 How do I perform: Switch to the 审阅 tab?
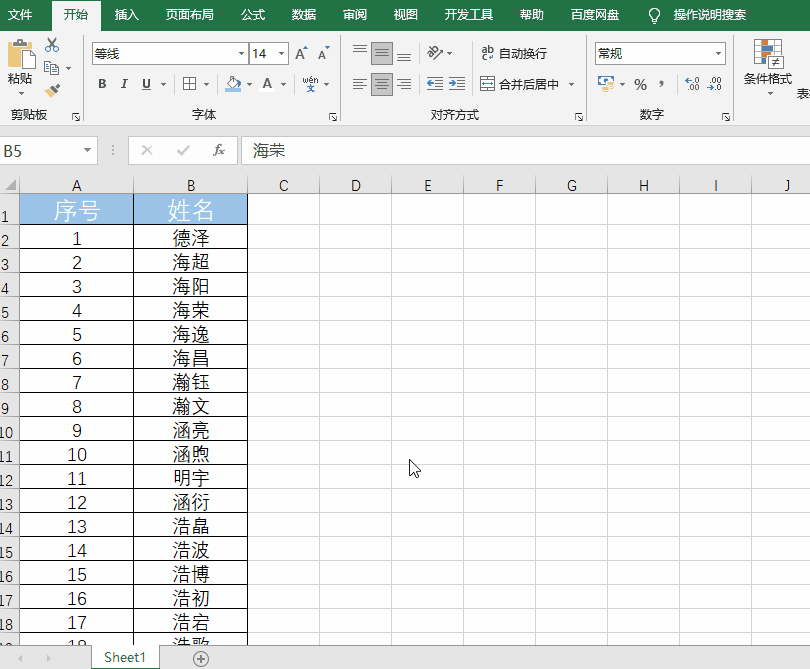[355, 14]
